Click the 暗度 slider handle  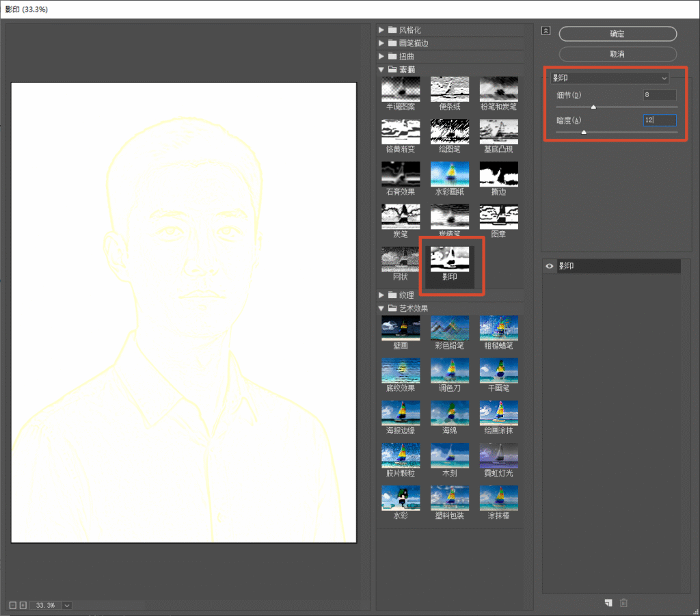tap(584, 132)
